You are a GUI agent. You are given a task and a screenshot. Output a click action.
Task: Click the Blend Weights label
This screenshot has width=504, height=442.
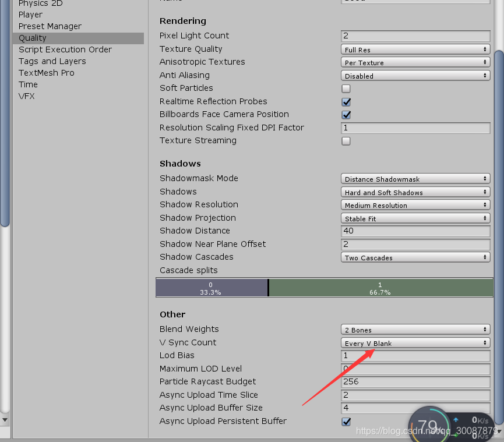[x=189, y=329]
